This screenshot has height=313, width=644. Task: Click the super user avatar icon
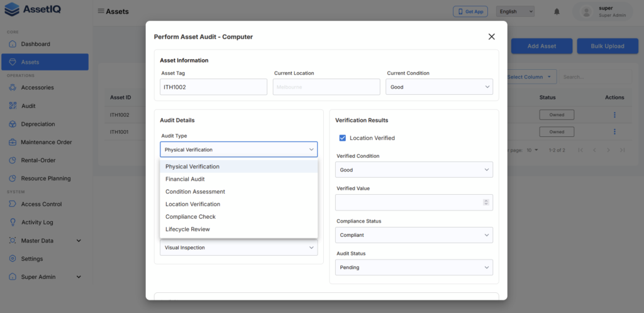587,11
